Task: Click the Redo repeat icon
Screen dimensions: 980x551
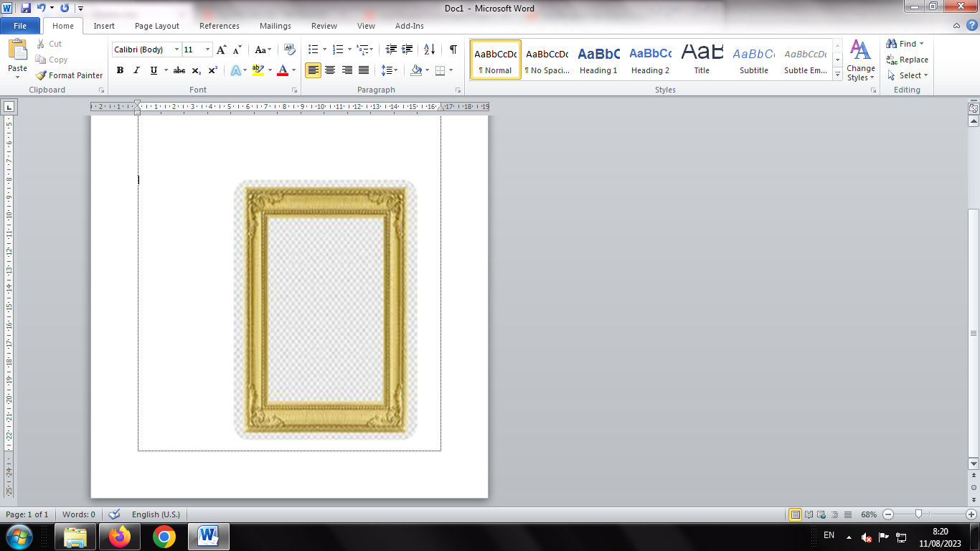Action: pyautogui.click(x=65, y=8)
